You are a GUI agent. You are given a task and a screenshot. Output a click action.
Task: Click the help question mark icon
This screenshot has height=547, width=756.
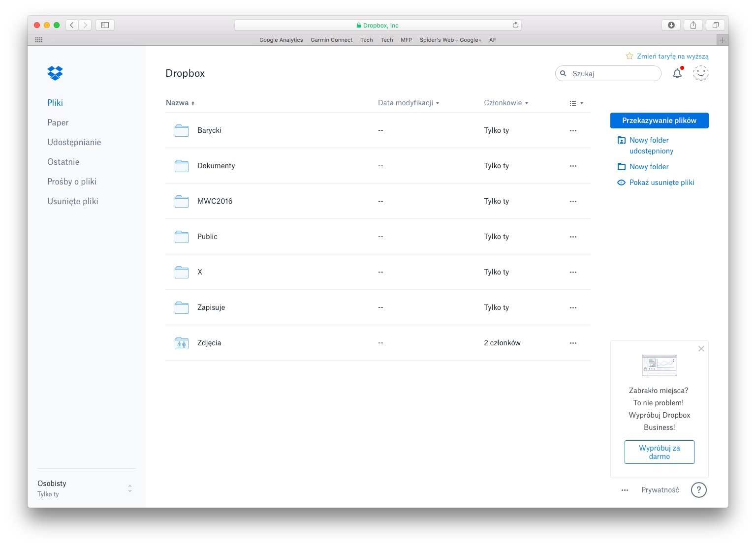point(698,490)
